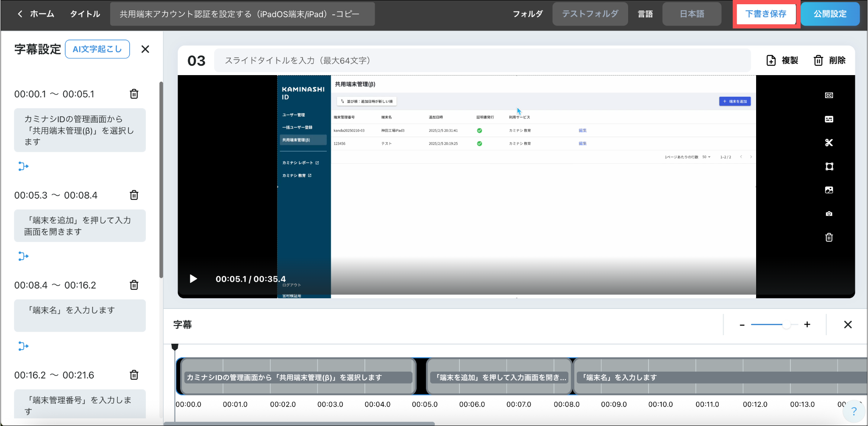Viewport: 868px width, 426px height.
Task: Edit the title field 共用端末アカウント認証を設定する
Action: pyautogui.click(x=242, y=14)
